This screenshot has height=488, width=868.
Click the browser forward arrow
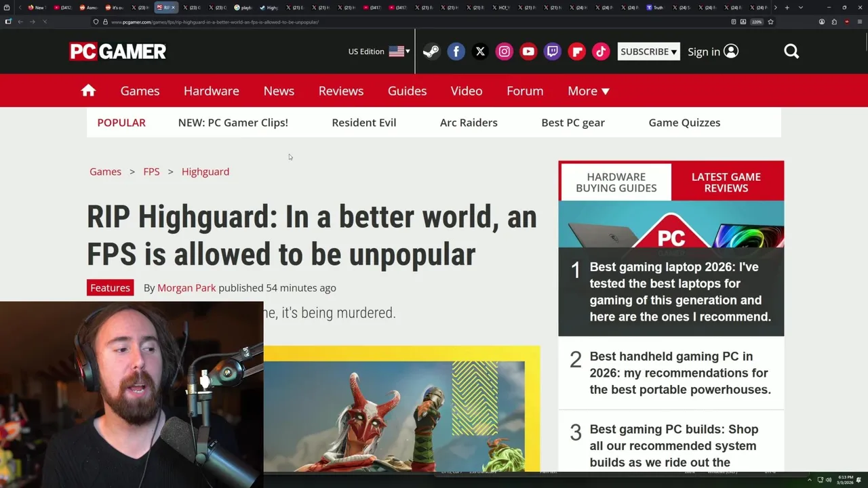(x=32, y=22)
